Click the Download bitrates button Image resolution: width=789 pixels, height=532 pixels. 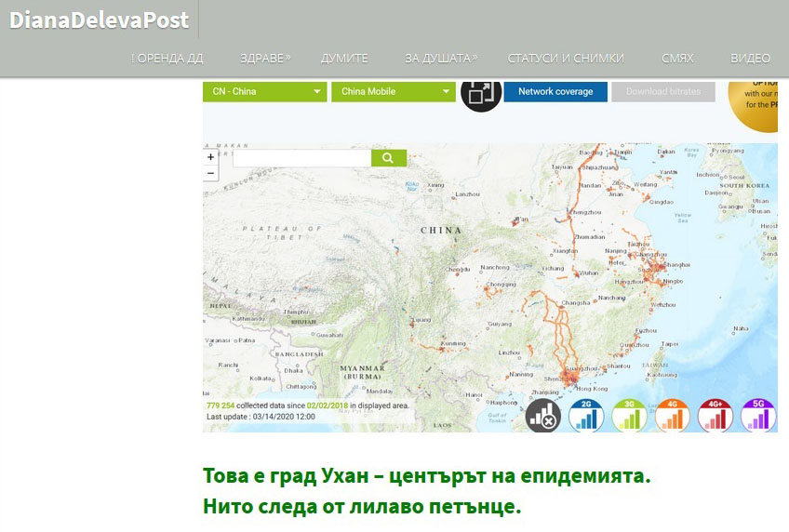pos(662,92)
